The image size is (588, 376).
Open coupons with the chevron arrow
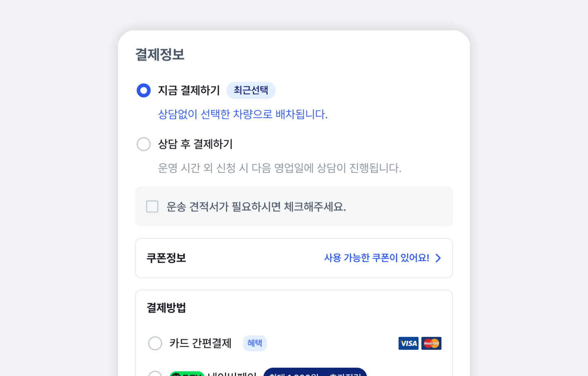(x=438, y=258)
